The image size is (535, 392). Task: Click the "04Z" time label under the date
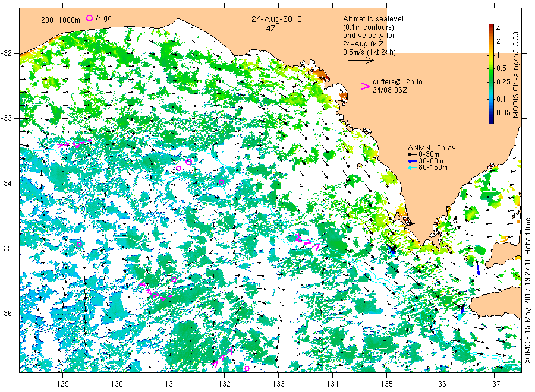(x=268, y=29)
